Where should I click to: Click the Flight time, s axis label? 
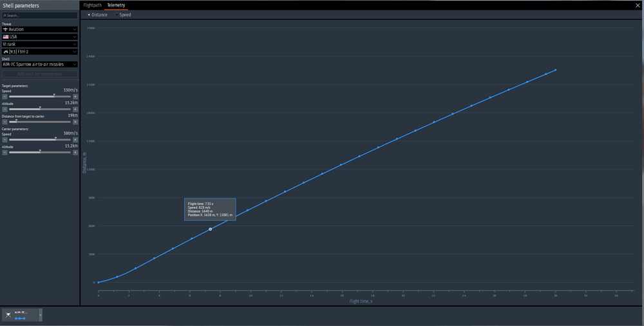coord(361,302)
